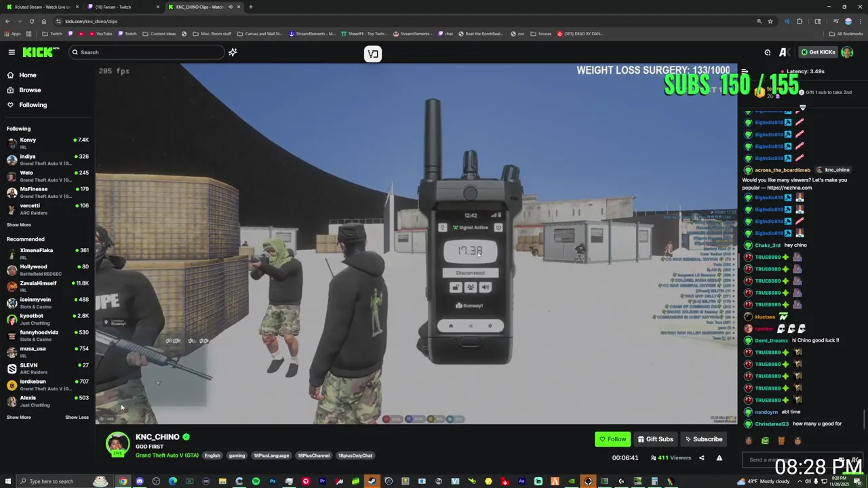Viewport: 868px width, 488px height.
Task: Open indiya channel in Following list
Action: point(47,160)
